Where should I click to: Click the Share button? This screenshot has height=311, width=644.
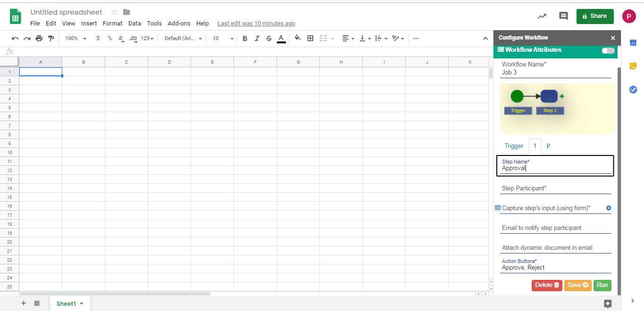point(595,16)
